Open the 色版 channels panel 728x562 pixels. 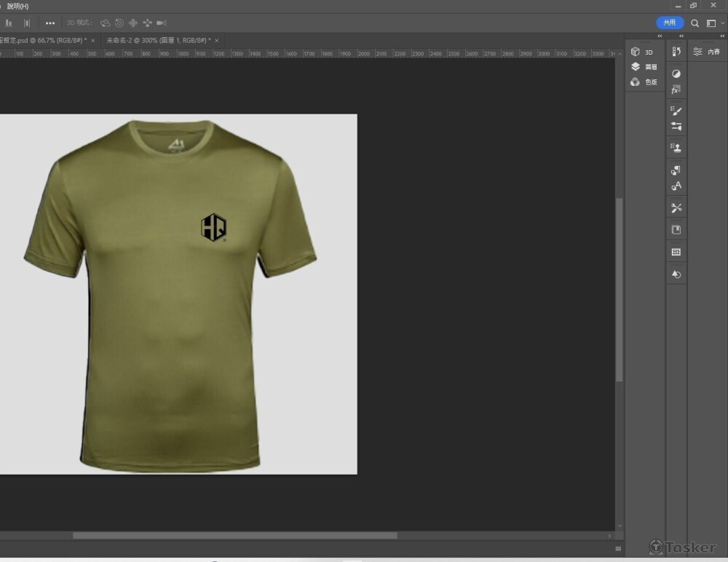pyautogui.click(x=644, y=82)
